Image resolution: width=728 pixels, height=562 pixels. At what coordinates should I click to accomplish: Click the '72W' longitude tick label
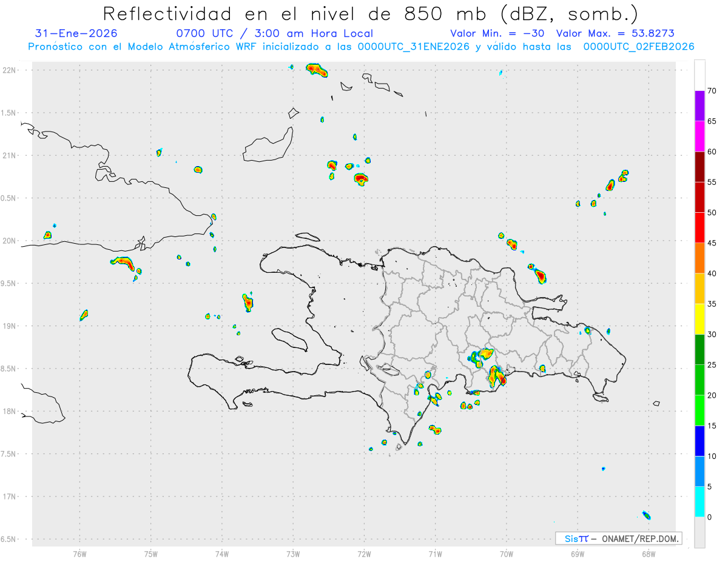pyautogui.click(x=364, y=554)
